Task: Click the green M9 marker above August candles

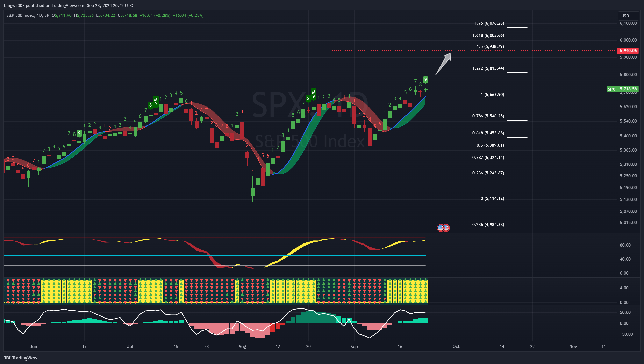Action: pyautogui.click(x=314, y=95)
